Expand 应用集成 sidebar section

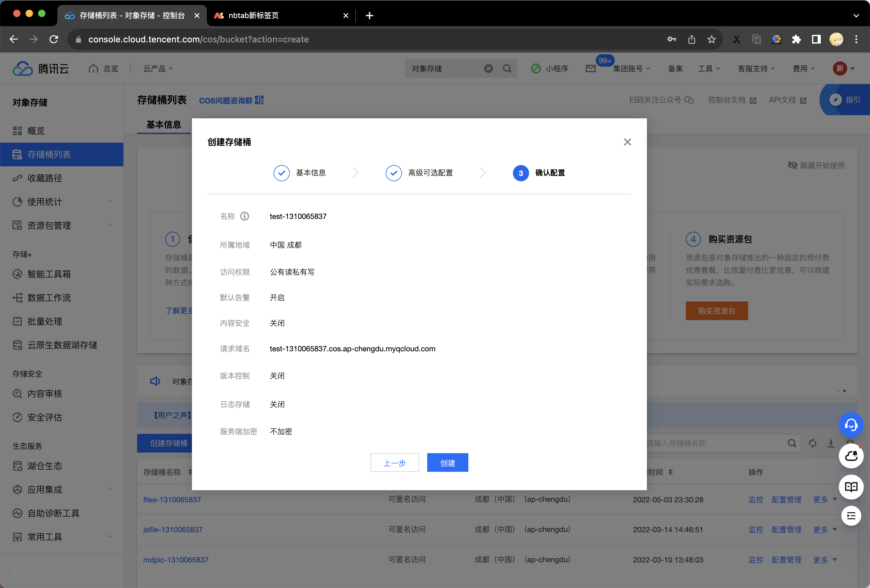(62, 489)
